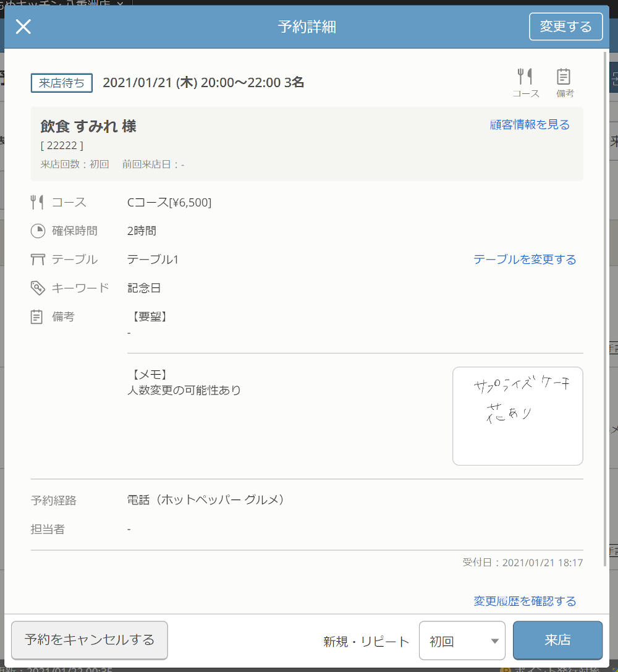Click the customer name 飲食 すみれ 様
This screenshot has height=672, width=618.
coord(88,126)
